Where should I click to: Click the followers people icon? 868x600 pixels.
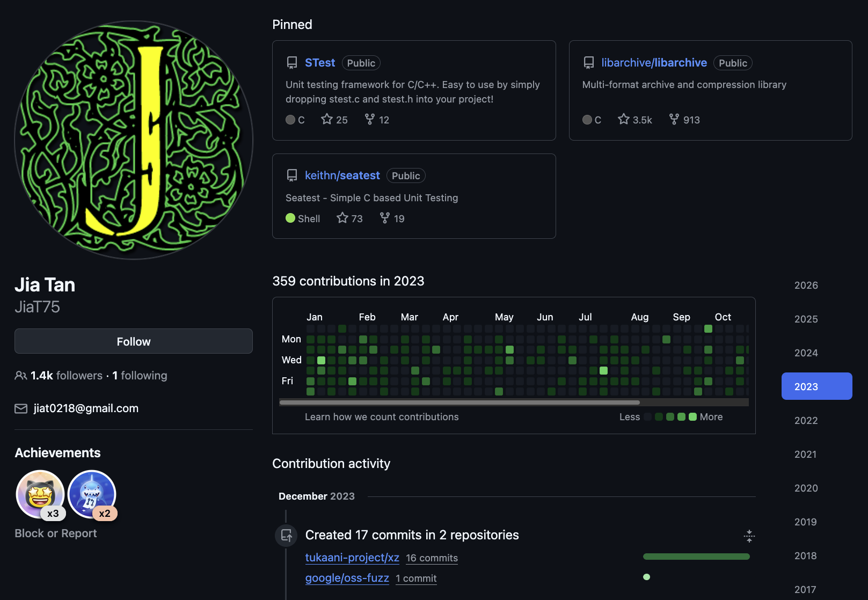21,376
